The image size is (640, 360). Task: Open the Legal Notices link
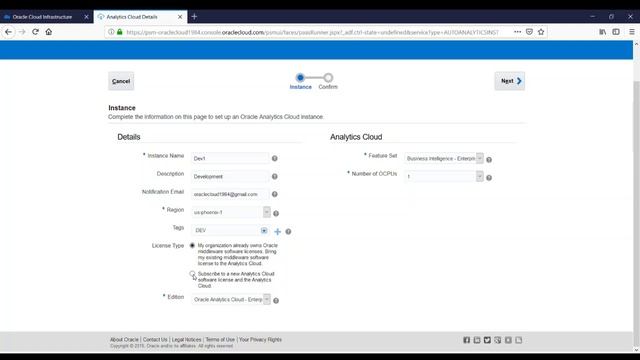coord(187,340)
